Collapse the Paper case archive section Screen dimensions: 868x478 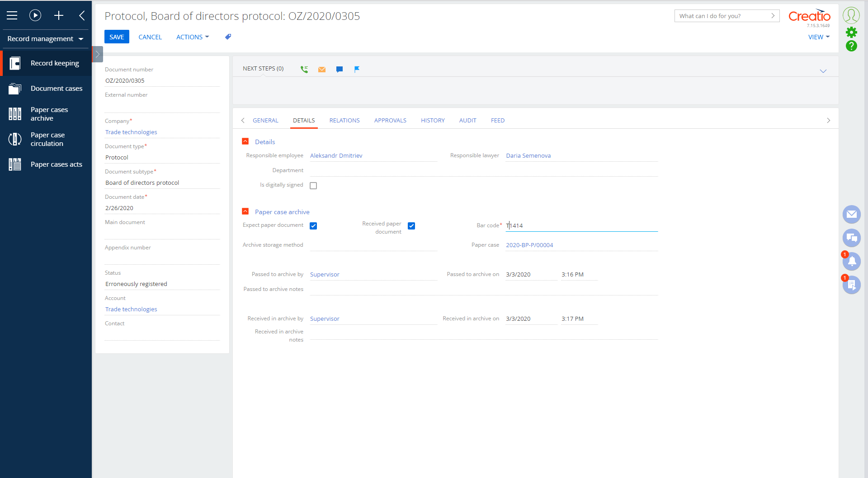pos(245,211)
